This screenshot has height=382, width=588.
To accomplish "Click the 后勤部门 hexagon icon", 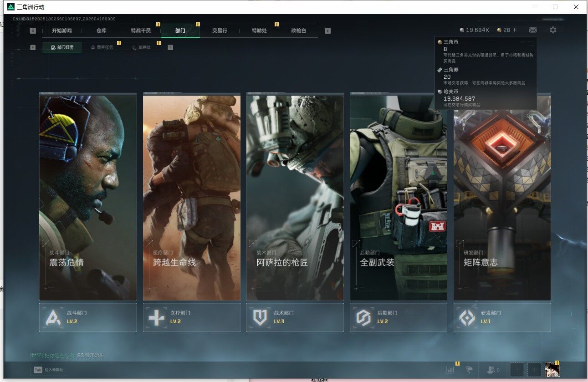I will point(363,317).
